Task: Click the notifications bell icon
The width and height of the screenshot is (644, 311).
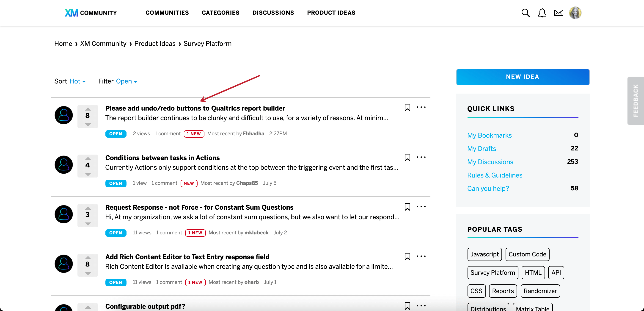Action: tap(542, 13)
